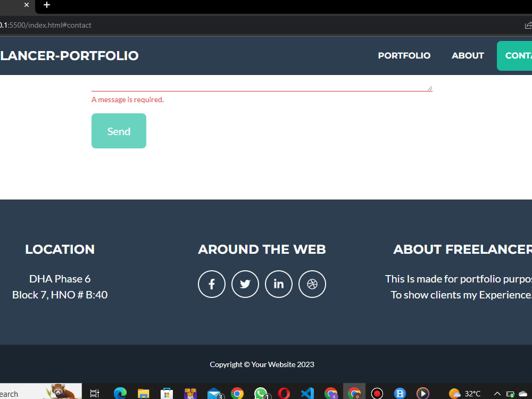Click 'A message is required.' error text
The image size is (532, 399).
(x=128, y=100)
